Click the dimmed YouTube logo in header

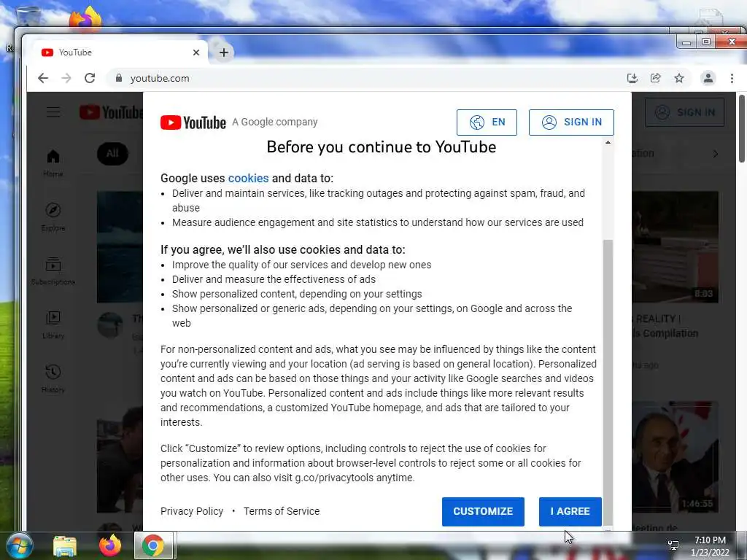[111, 112]
